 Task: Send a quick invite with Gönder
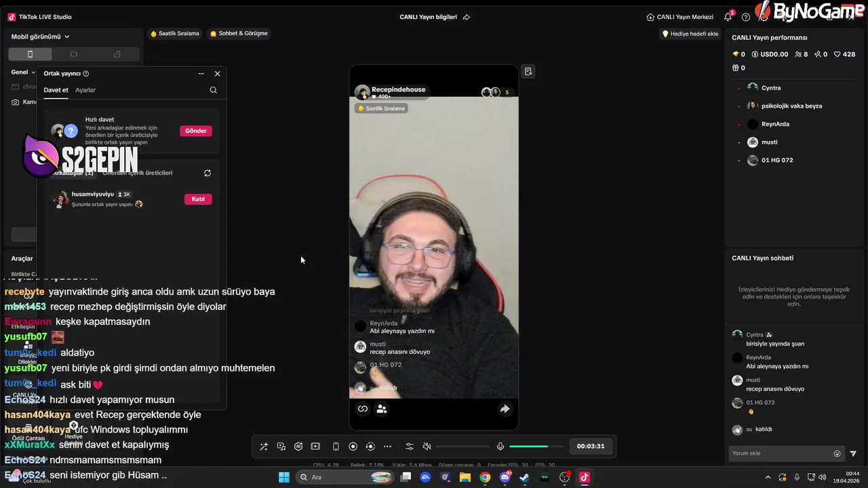pyautogui.click(x=196, y=131)
